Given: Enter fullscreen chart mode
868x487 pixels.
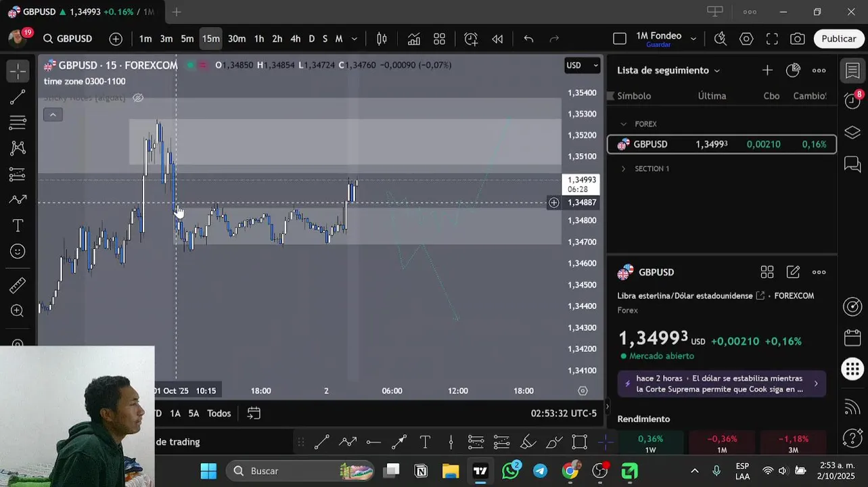Looking at the screenshot, I should [x=772, y=39].
